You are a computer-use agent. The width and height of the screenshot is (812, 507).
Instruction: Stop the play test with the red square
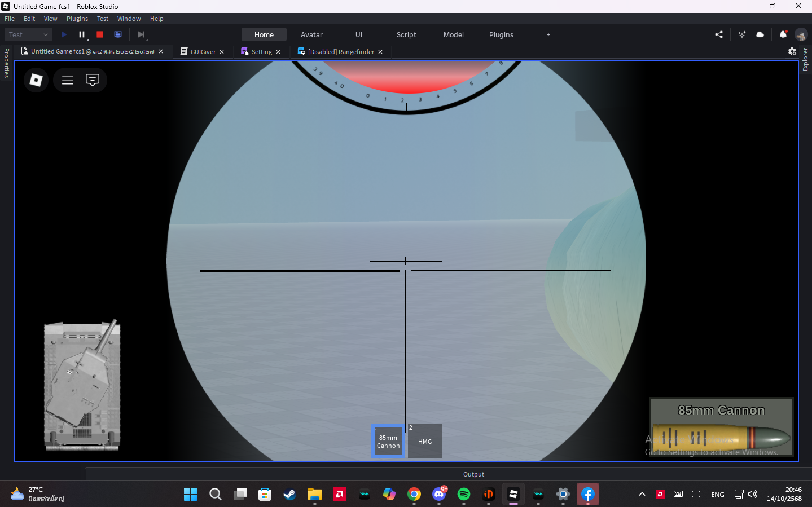100,34
